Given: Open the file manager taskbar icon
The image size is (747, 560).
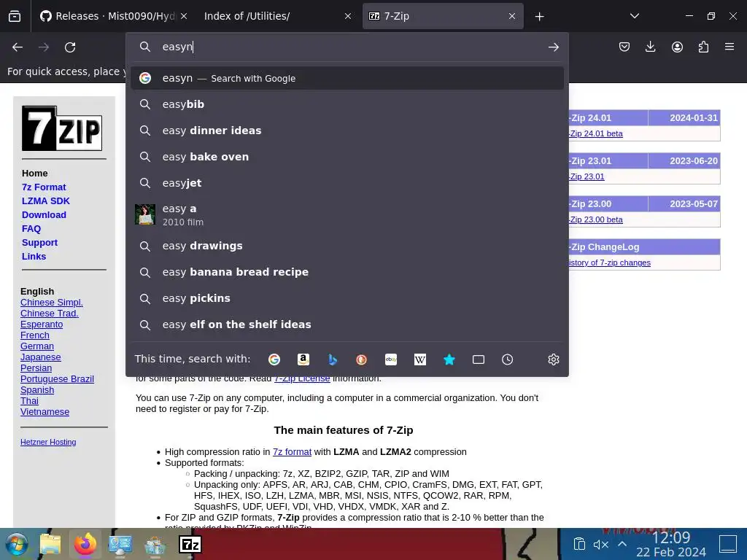Looking at the screenshot, I should click(x=50, y=544).
